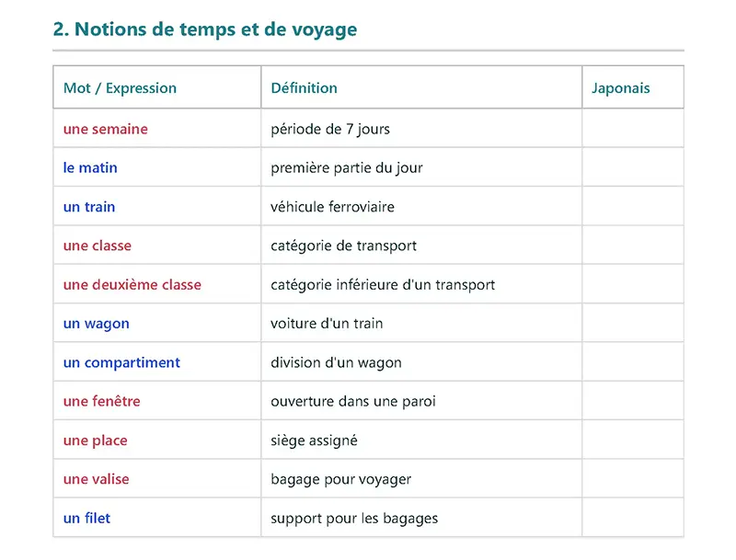Select the term "le matin"
Screen dimensions: 736x560
(90, 168)
